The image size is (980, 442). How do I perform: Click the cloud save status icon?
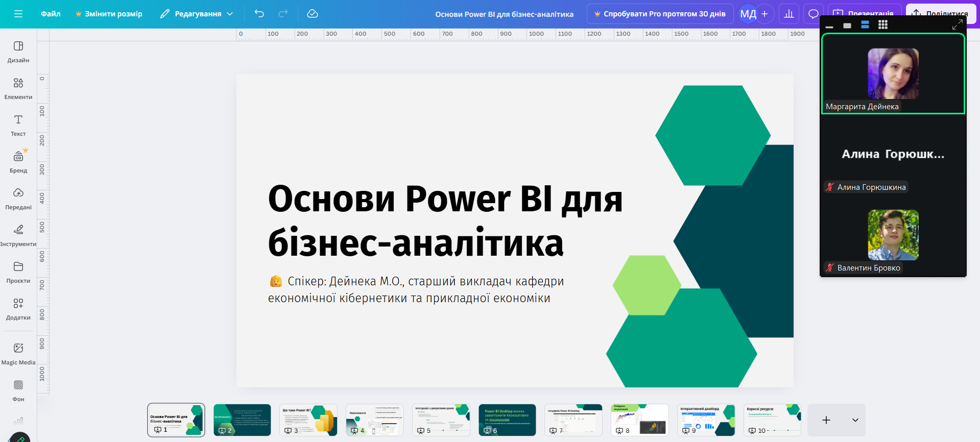(x=313, y=14)
